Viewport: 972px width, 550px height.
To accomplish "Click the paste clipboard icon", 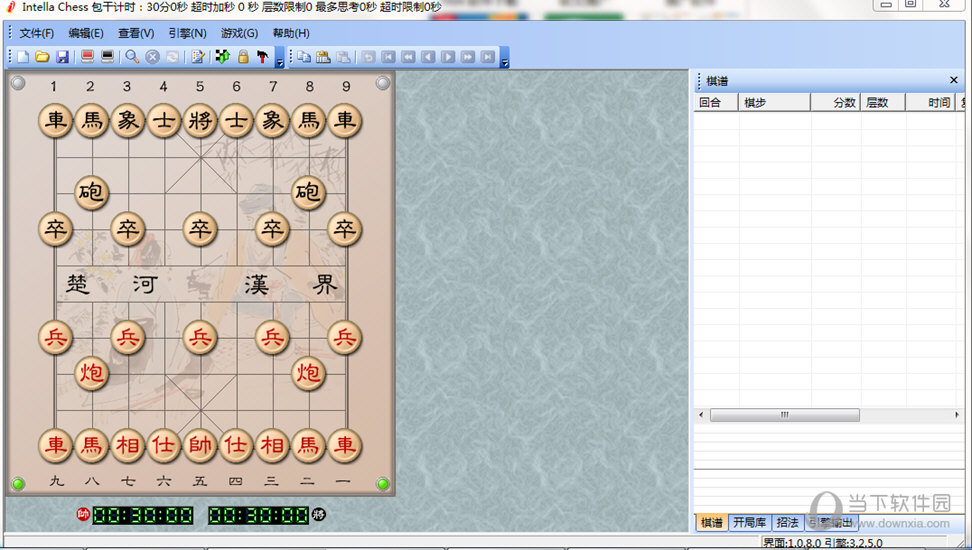I will [x=323, y=57].
